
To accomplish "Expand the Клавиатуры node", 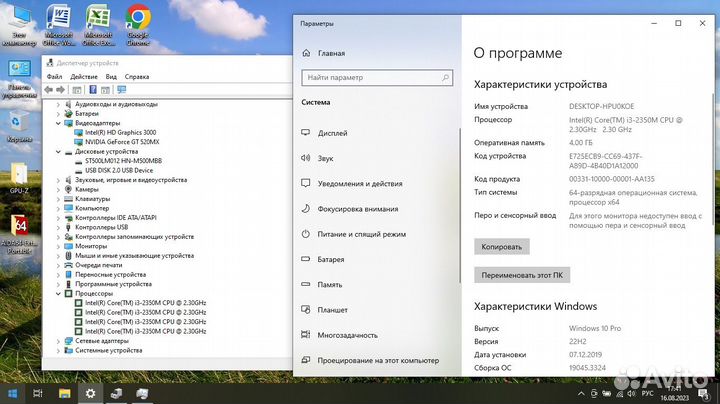I will [58, 199].
